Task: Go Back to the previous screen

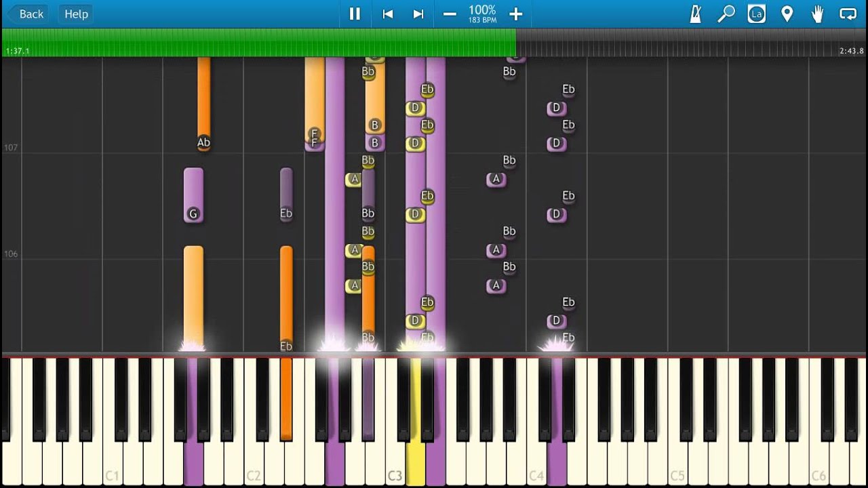Action: (26, 14)
